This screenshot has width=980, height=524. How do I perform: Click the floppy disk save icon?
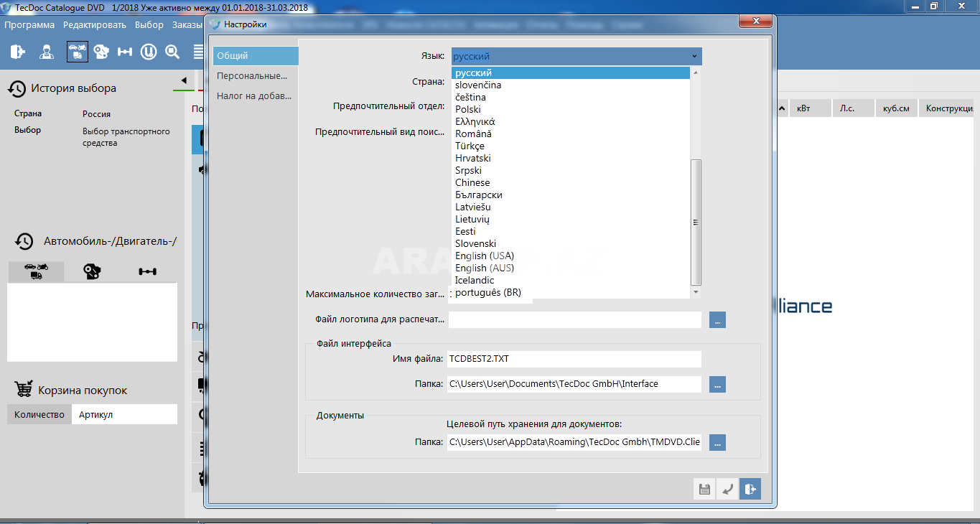(x=704, y=490)
